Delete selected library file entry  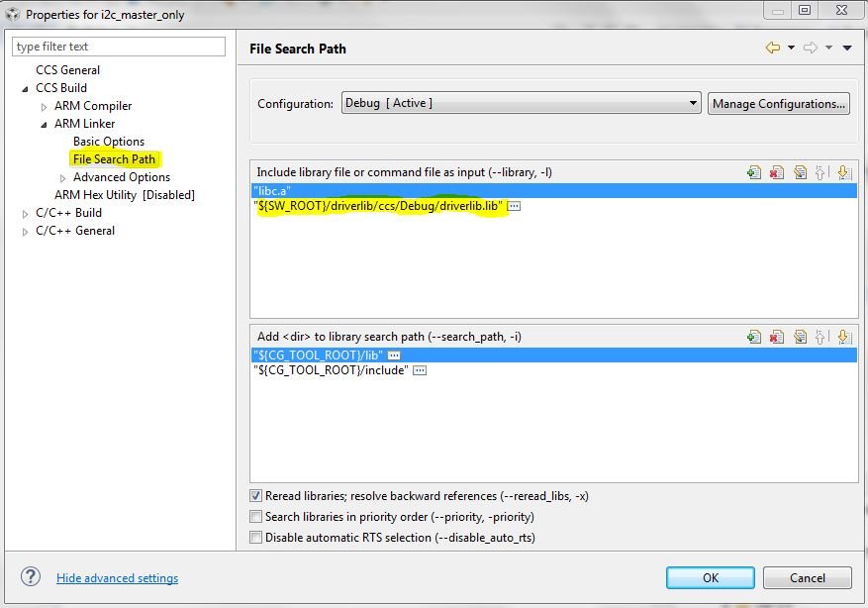click(x=776, y=172)
